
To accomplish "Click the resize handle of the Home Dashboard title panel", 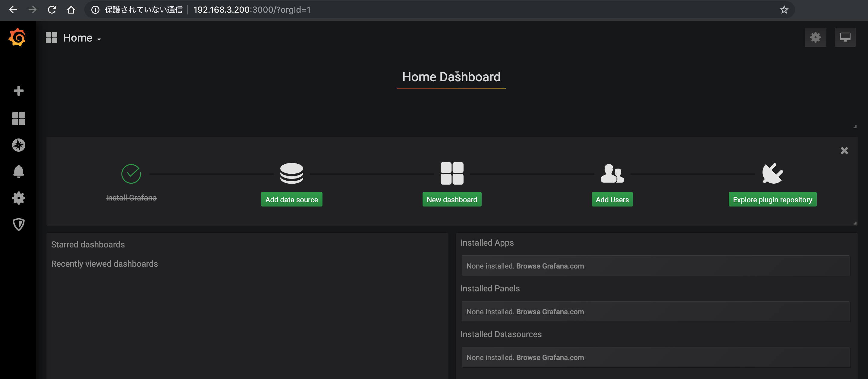I will coord(855,126).
